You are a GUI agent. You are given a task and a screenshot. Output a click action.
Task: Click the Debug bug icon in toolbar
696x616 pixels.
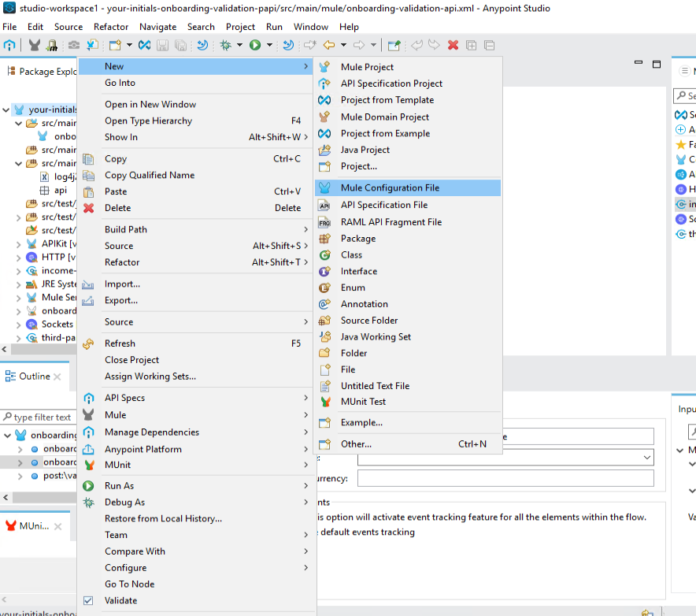(226, 46)
